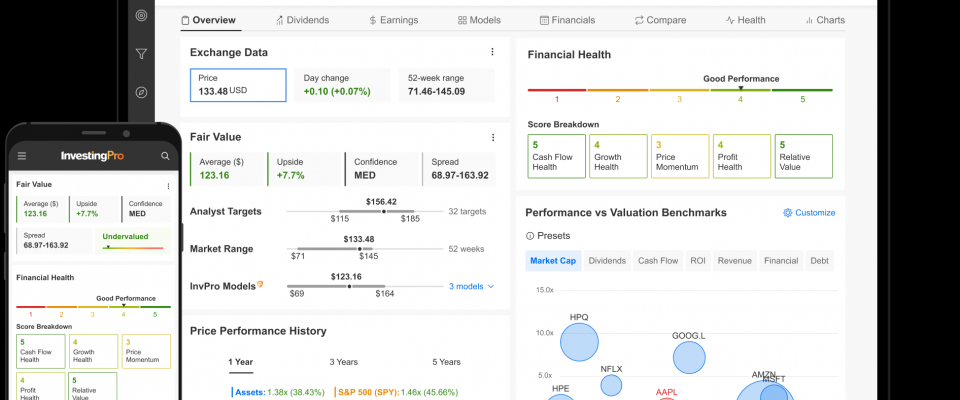Click the compass icon in left sidebar
This screenshot has width=960, height=400.
click(x=141, y=92)
